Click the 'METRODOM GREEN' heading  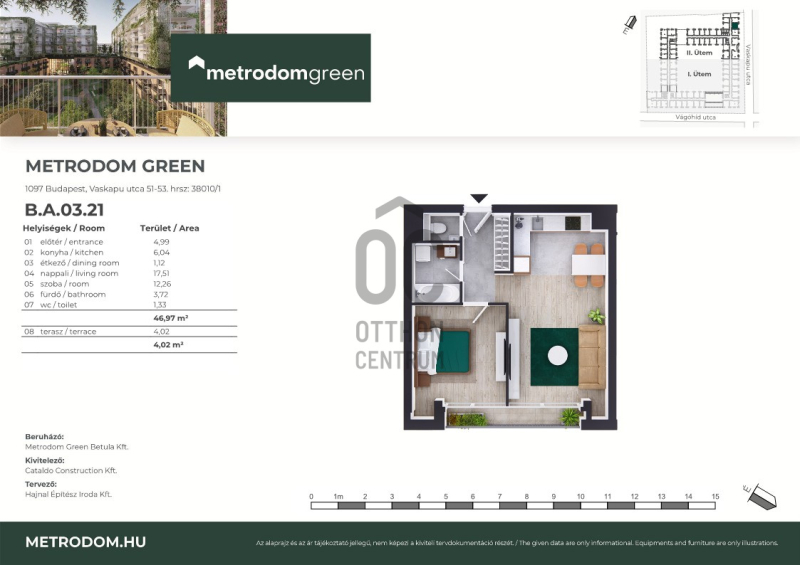(x=115, y=166)
